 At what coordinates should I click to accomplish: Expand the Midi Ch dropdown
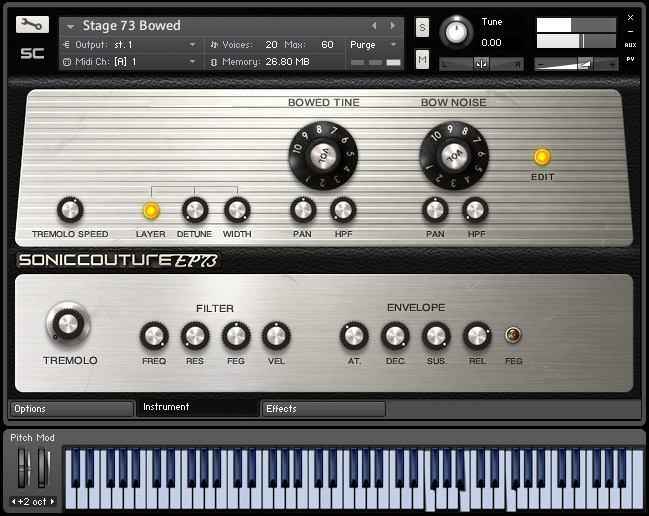[192, 62]
